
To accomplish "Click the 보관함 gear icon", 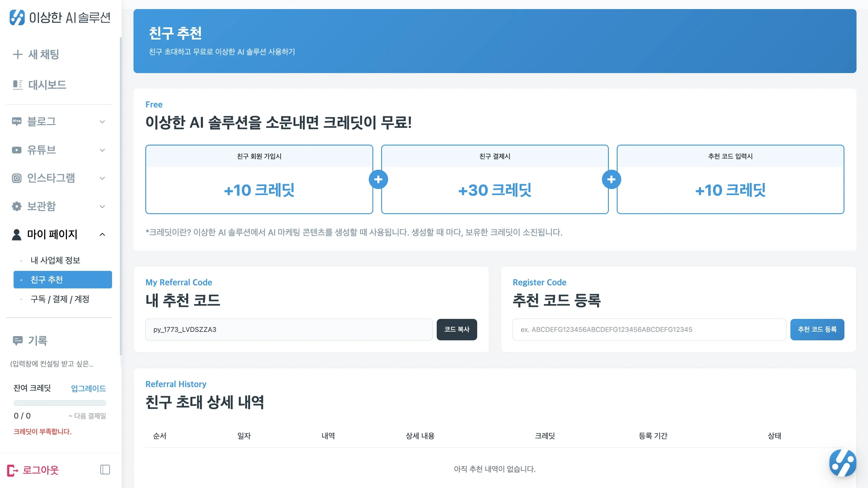I will pyautogui.click(x=17, y=206).
